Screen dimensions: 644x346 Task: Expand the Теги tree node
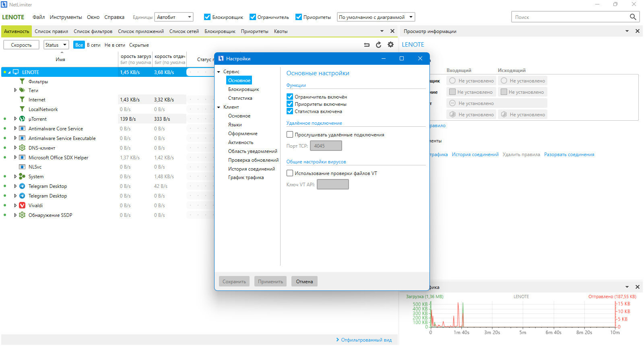click(15, 90)
